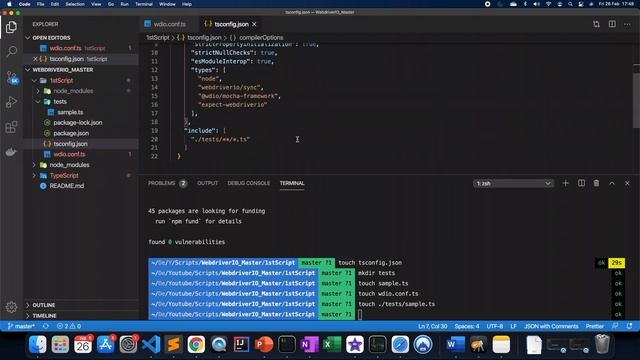Open the Terminal menu in menu bar
Screen dimensions: 640x360
[x=144, y=4]
